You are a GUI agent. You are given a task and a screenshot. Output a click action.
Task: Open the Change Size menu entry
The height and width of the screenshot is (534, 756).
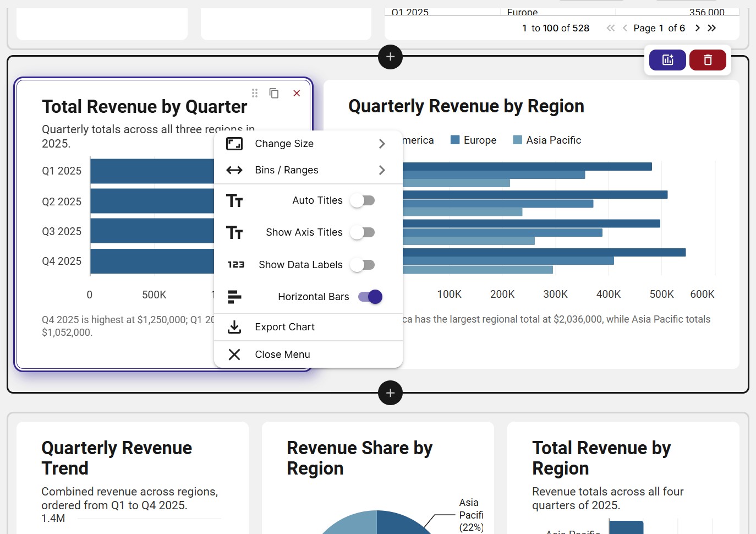(308, 144)
